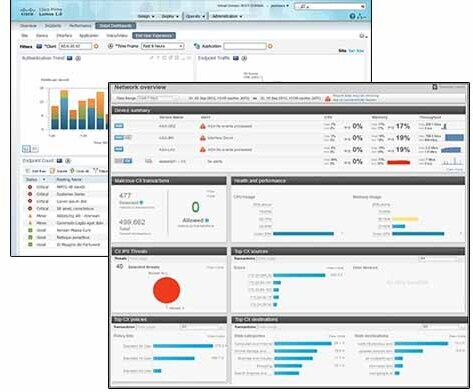Click the red circle icon in first Critical row
This screenshot has width=473, height=392.
coord(30,187)
